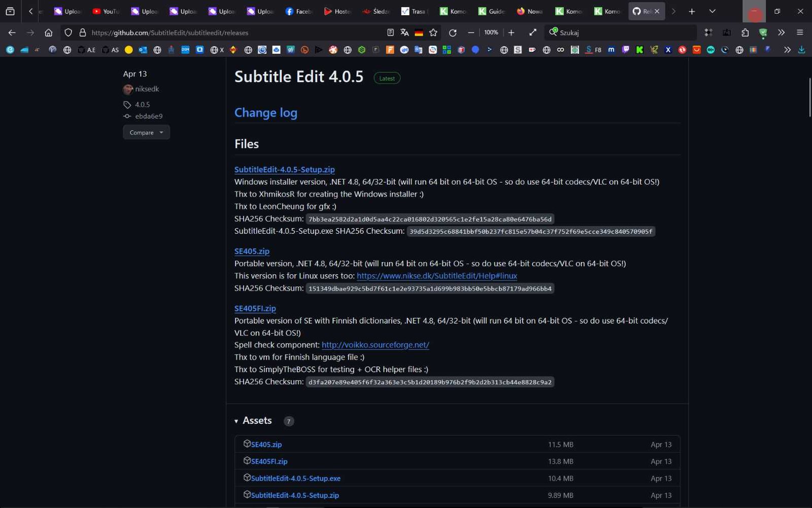Open niksedk author profile link
The image size is (812, 508).
tap(147, 89)
